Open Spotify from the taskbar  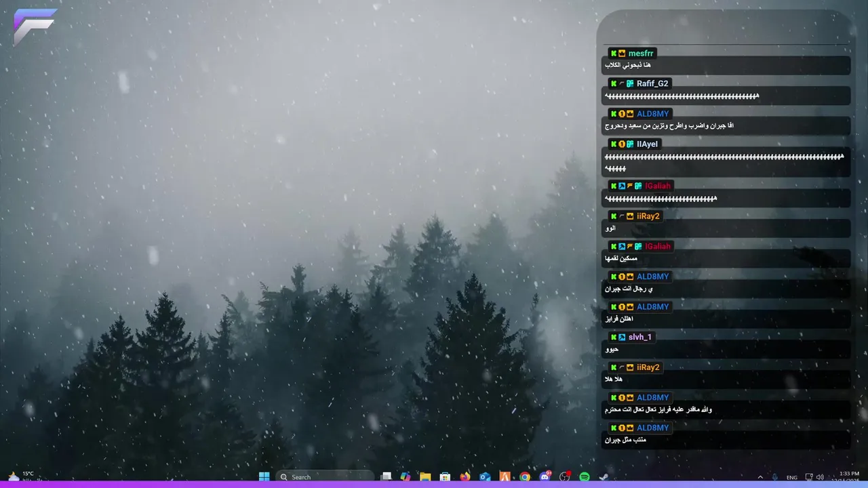[x=585, y=476]
